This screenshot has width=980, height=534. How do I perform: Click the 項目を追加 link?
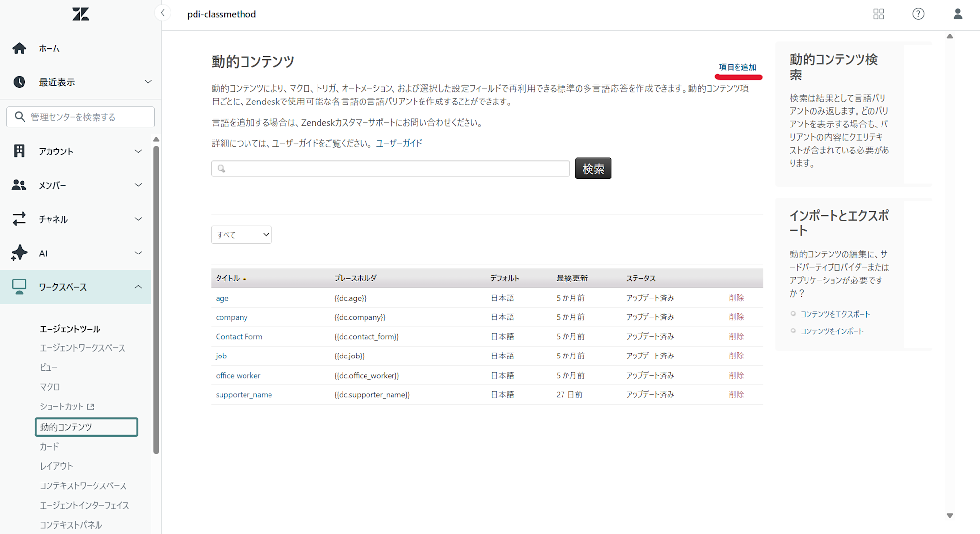(x=737, y=67)
